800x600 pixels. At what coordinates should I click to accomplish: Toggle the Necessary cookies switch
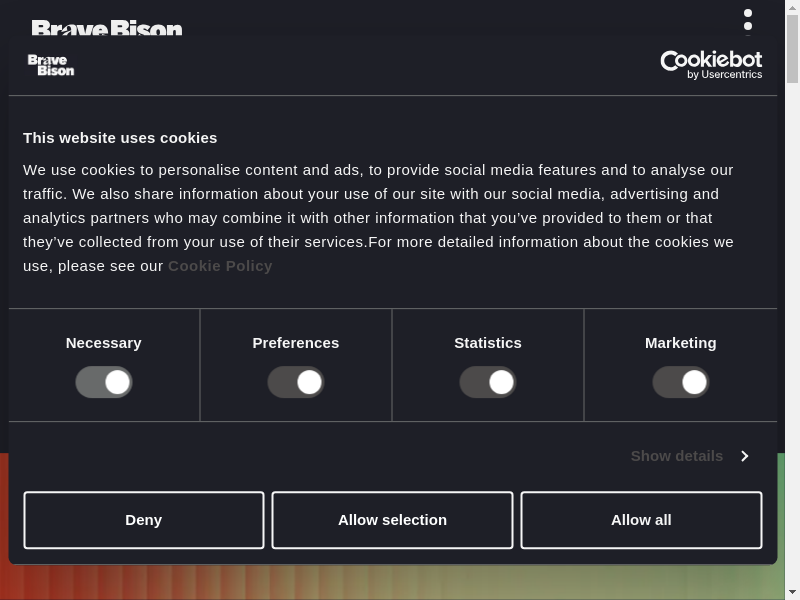click(104, 382)
